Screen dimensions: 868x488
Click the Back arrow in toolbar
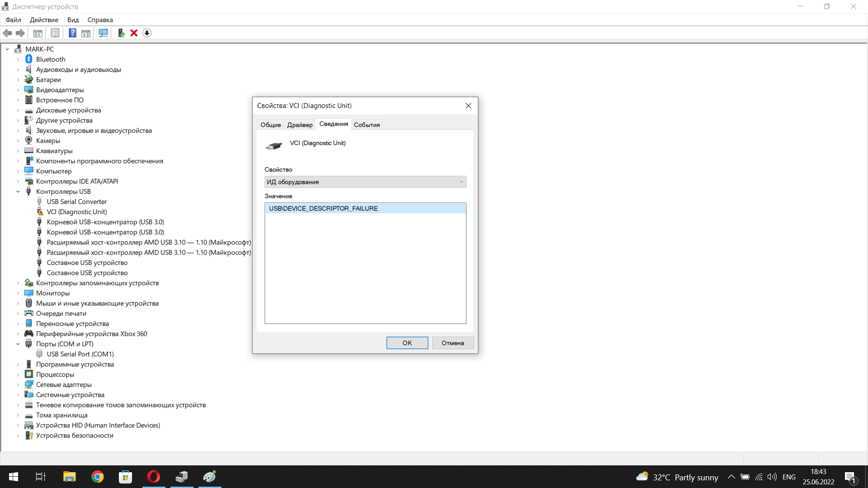coord(8,33)
